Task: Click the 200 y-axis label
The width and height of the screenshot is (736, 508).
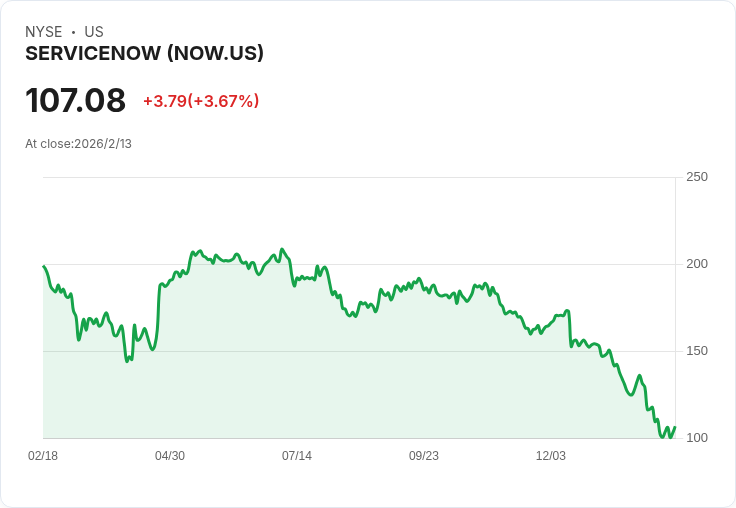Action: click(697, 264)
